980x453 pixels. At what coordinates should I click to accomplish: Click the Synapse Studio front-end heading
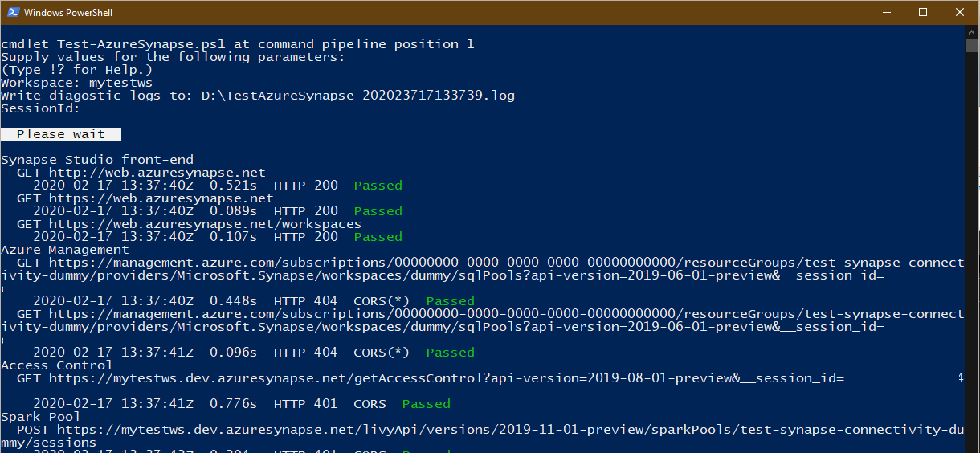pos(97,160)
